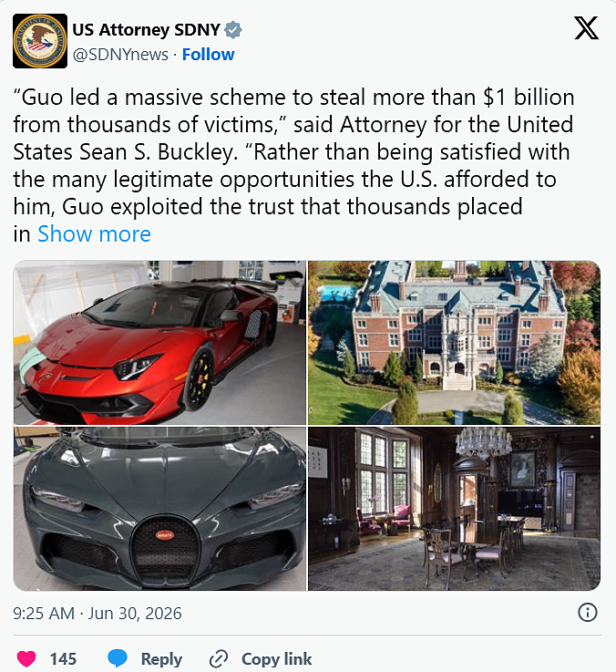This screenshot has width=616, height=672.
Task: Expand tweet text with Show more
Action: click(94, 234)
